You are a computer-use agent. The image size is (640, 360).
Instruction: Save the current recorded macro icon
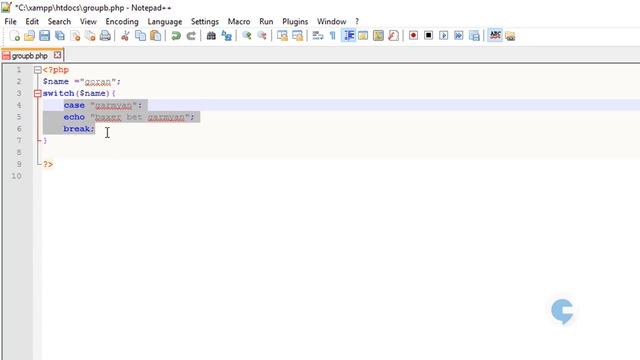point(474,36)
